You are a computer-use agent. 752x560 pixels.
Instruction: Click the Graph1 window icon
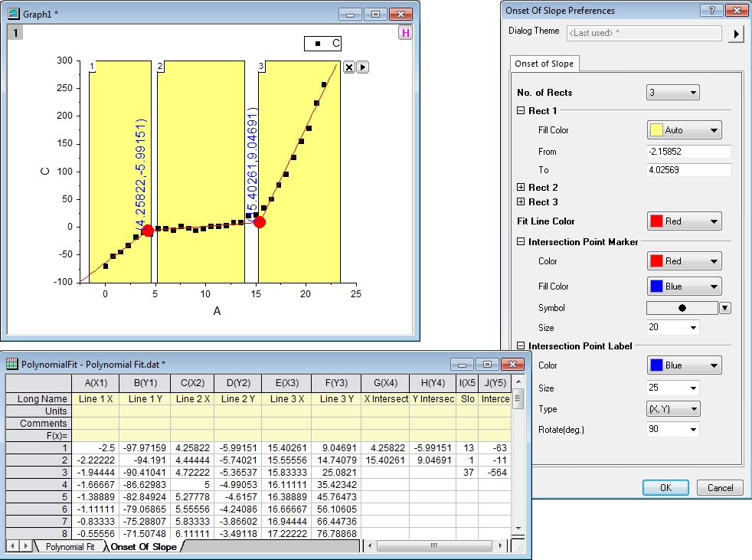click(x=14, y=14)
